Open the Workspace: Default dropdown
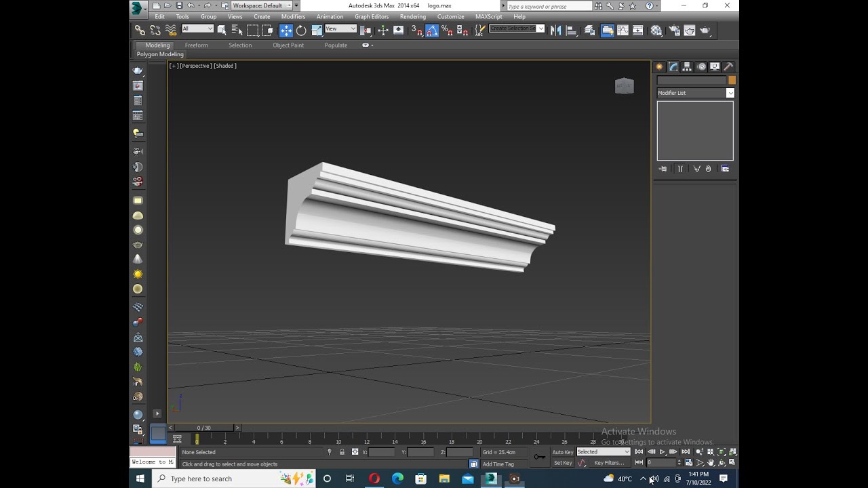The width and height of the screenshot is (868, 488). tap(262, 5)
